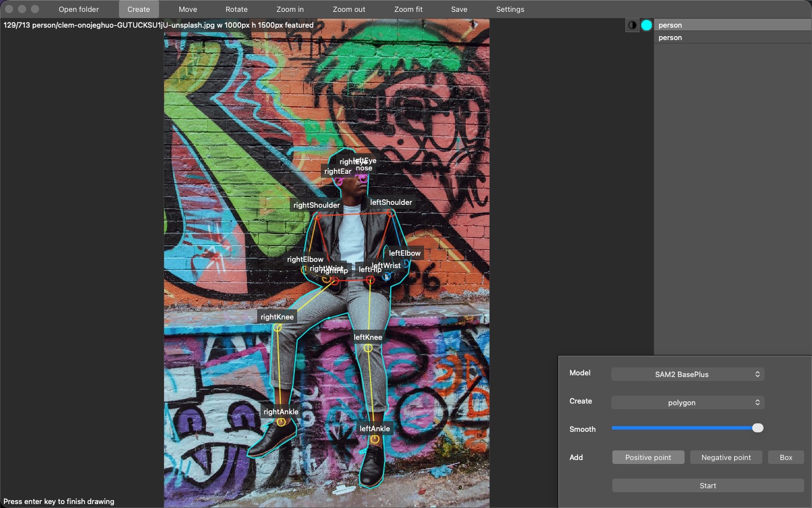Choose the Box add mode
This screenshot has height=508, width=812.
click(786, 457)
